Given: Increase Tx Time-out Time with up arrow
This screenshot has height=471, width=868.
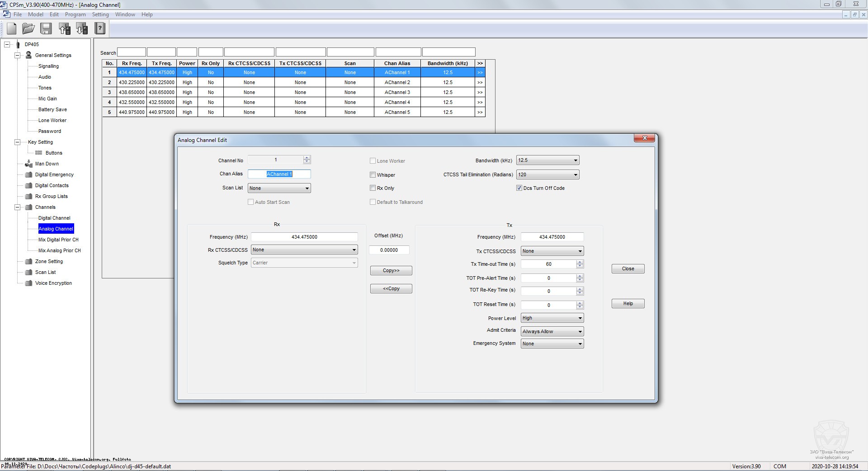Looking at the screenshot, I should pos(580,262).
